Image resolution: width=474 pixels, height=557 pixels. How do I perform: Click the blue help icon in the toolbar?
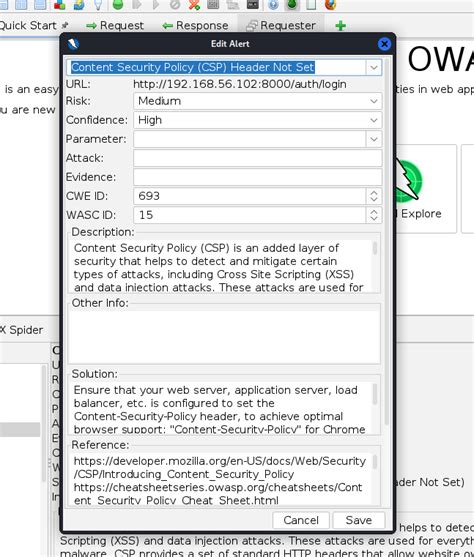point(273,4)
